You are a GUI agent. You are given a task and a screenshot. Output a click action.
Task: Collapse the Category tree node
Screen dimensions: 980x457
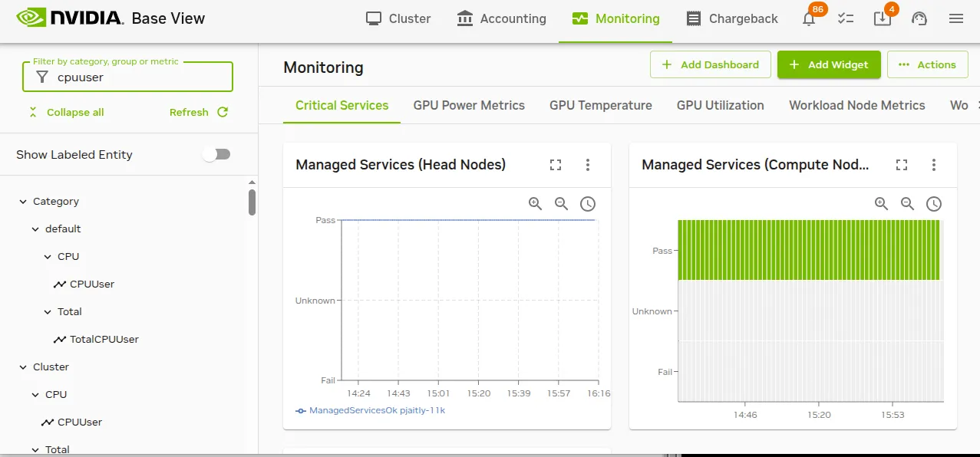tap(23, 201)
